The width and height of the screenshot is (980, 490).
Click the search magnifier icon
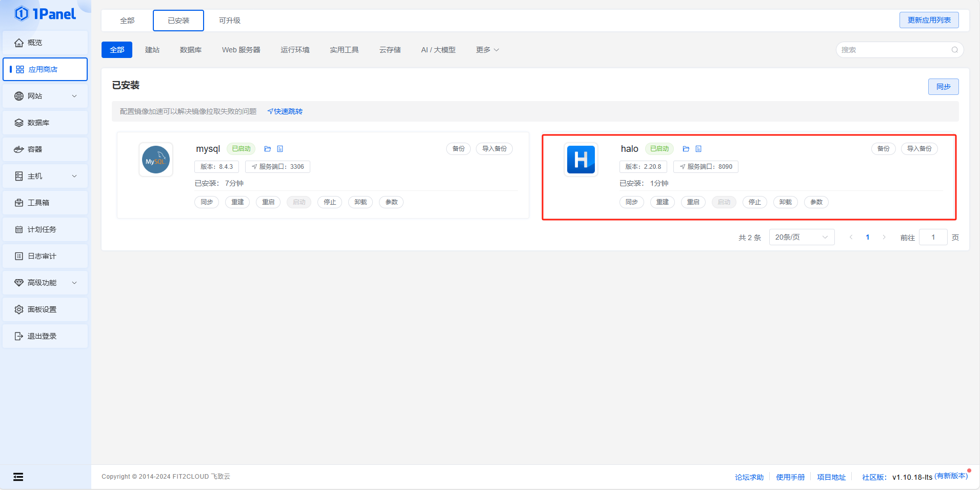click(954, 50)
